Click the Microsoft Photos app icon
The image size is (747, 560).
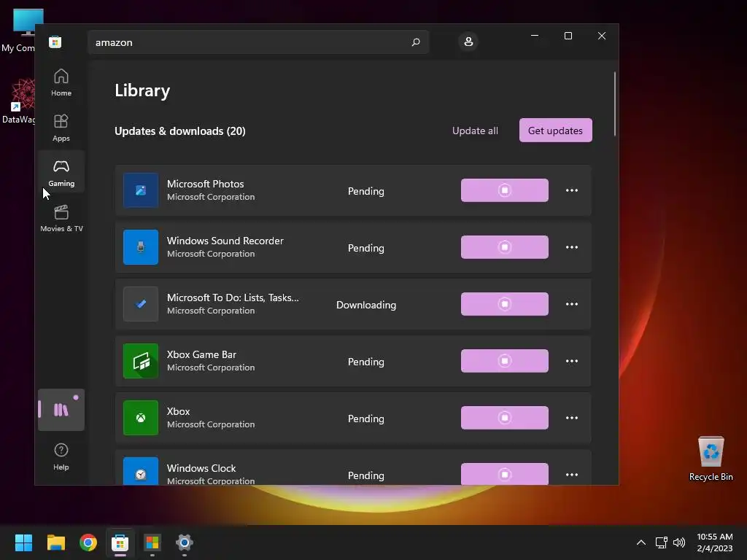point(141,190)
